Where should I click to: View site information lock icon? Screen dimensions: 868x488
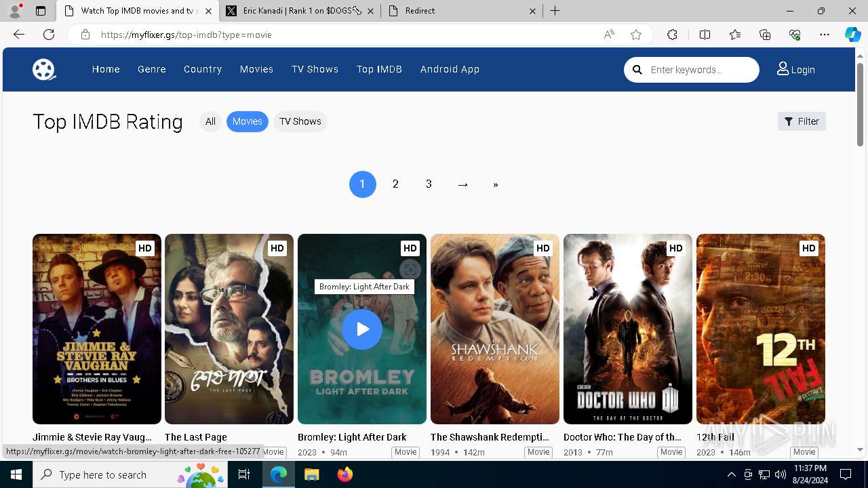tap(85, 35)
